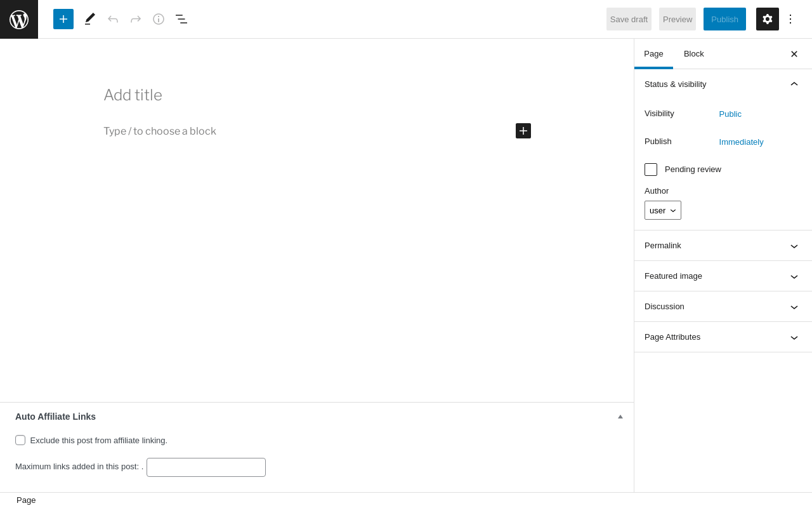Open the three-dot Options menu
This screenshot has width=812, height=508.
coord(790,19)
